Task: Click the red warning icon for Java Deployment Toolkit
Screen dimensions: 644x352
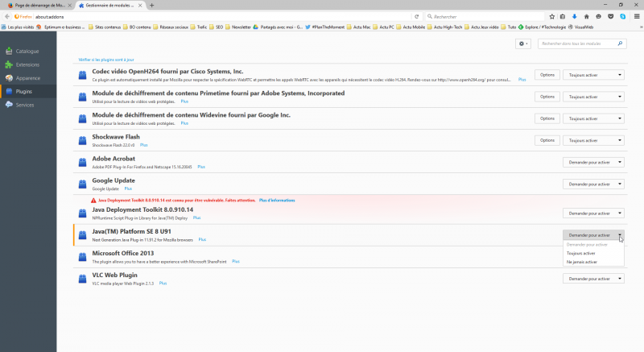Action: tap(93, 201)
